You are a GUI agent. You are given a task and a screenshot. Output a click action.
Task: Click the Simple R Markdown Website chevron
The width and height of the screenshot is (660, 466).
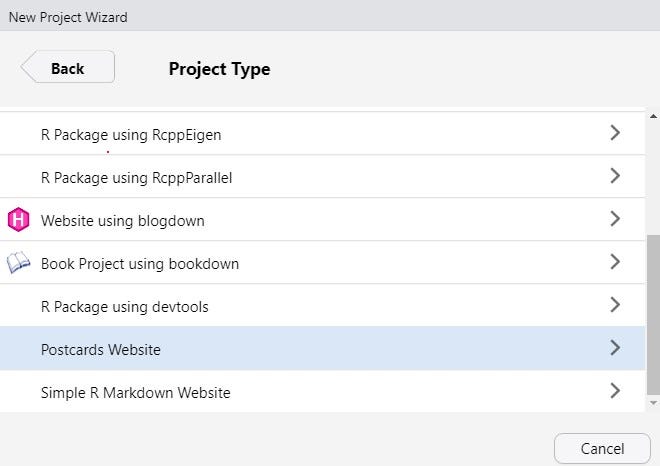tap(615, 391)
